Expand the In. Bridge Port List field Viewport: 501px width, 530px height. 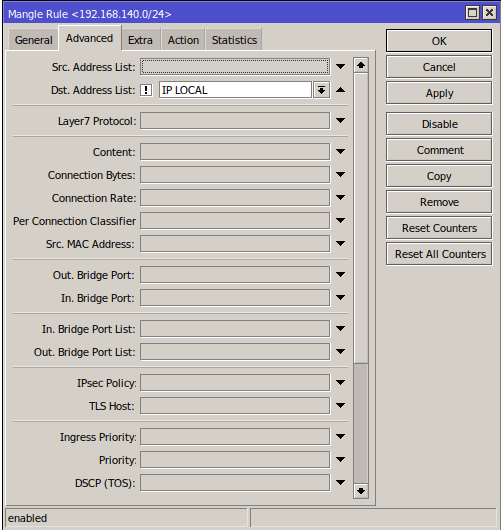click(x=340, y=329)
